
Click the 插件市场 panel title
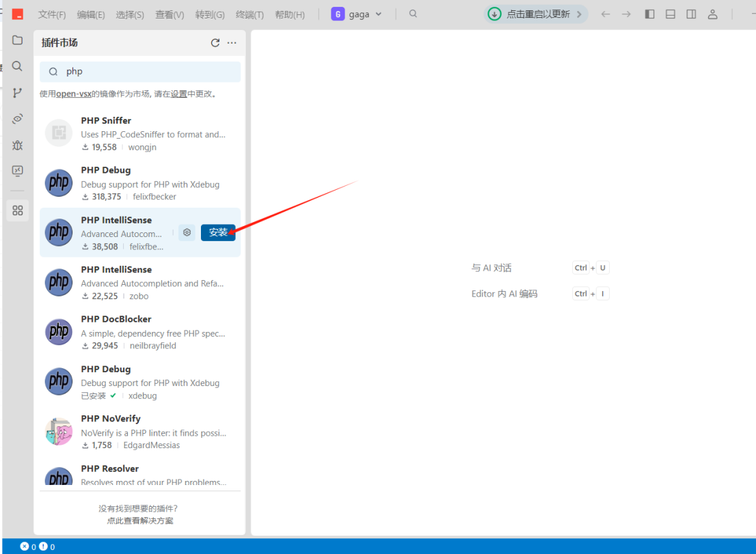59,43
